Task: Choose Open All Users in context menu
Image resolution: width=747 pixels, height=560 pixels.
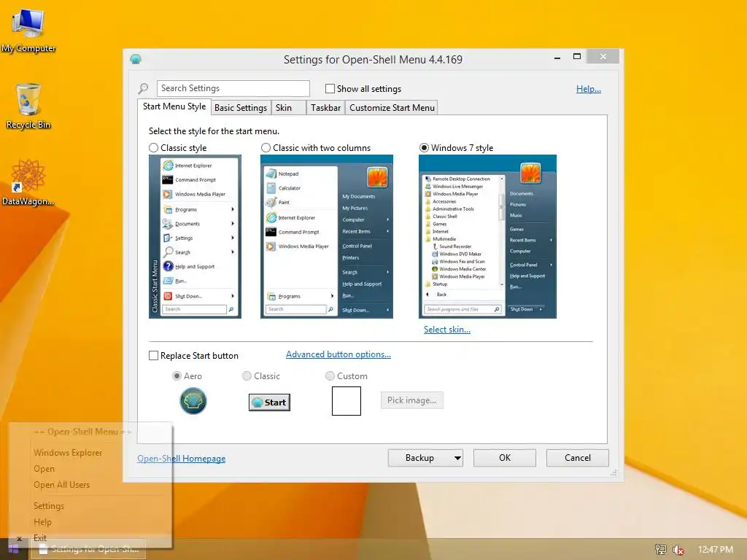Action: (x=61, y=485)
